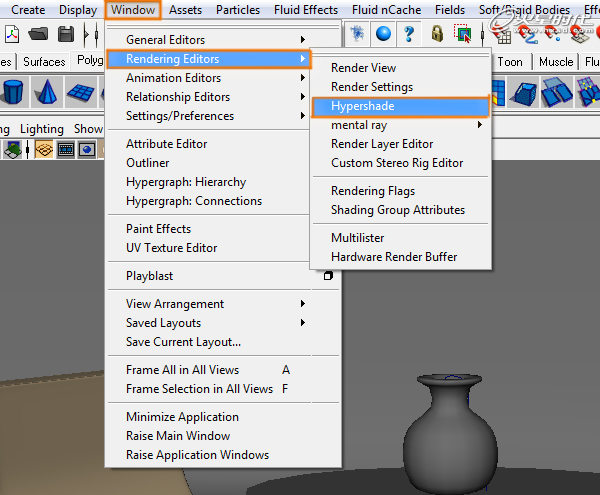This screenshot has width=600, height=495.
Task: Open Multilister
Action: tap(401, 238)
